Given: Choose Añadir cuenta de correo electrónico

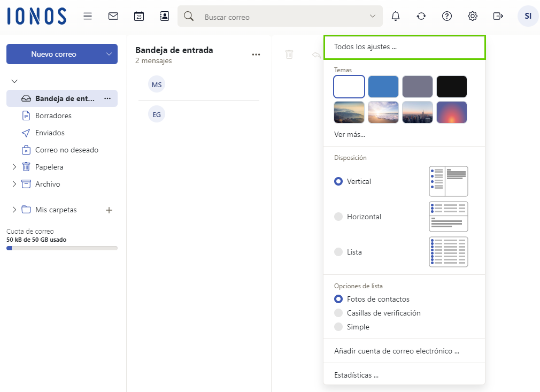Looking at the screenshot, I should pyautogui.click(x=397, y=351).
